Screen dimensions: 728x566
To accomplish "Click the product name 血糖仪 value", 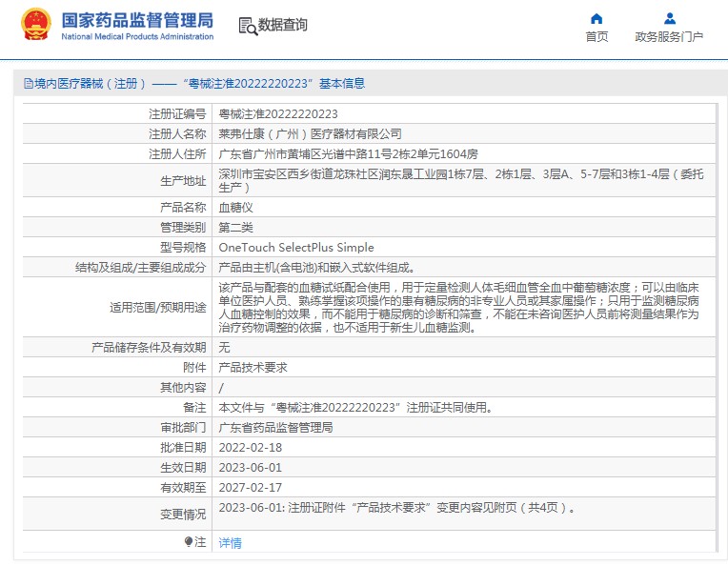I will click(x=235, y=207).
